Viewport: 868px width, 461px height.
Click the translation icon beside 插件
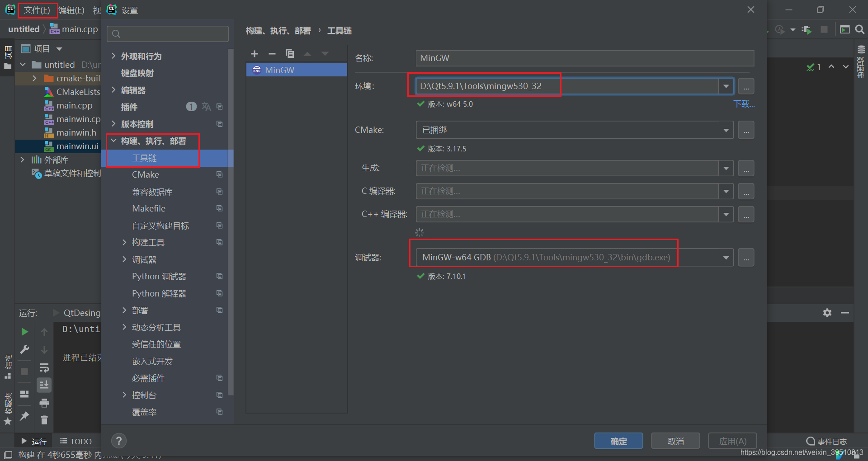pyautogui.click(x=206, y=107)
